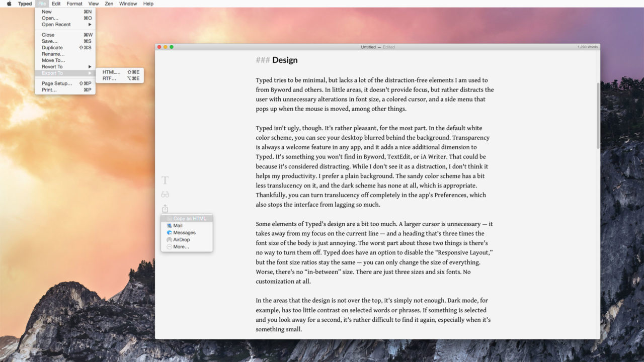
Task: Click the paragraph starting "Typed isn't ugly"
Action: coord(373,166)
